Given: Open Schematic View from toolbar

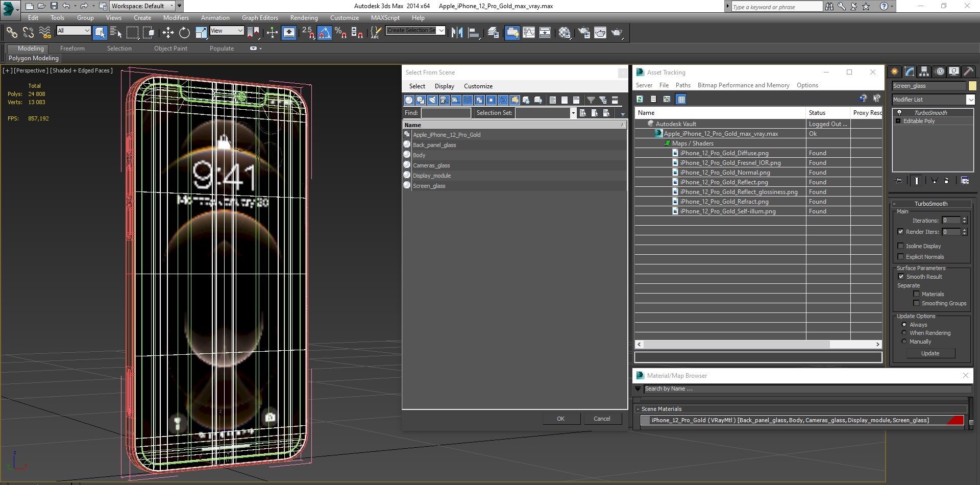Looking at the screenshot, I should [x=545, y=33].
